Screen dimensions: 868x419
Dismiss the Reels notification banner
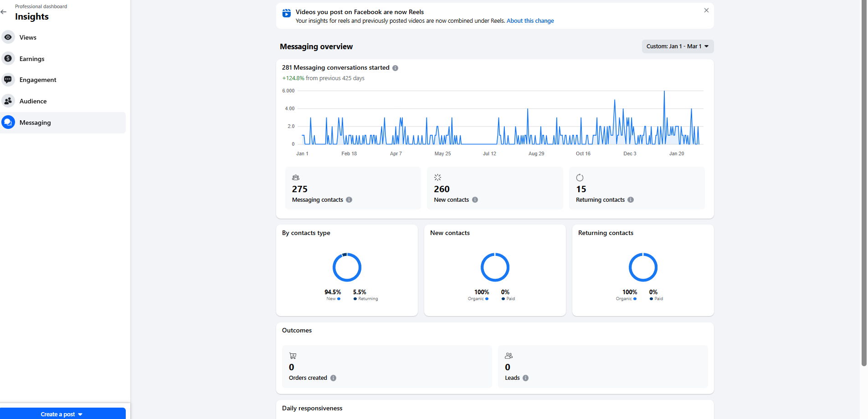click(706, 10)
